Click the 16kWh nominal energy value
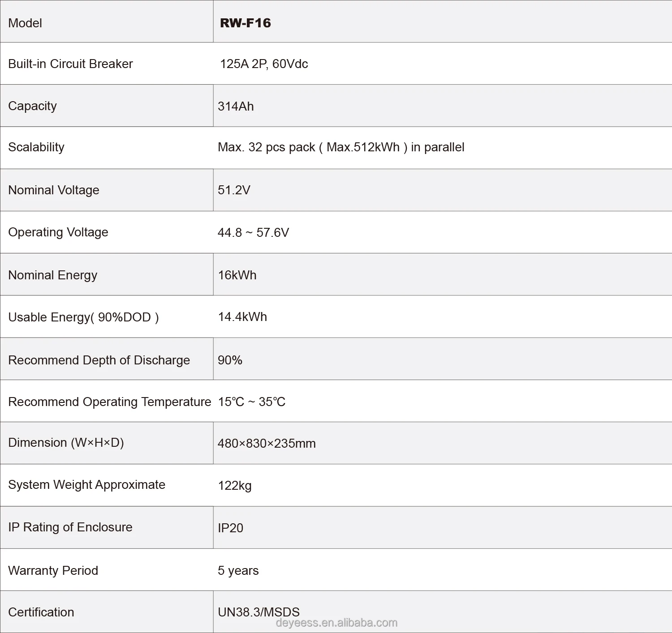Image resolution: width=672 pixels, height=633 pixels. 237,275
